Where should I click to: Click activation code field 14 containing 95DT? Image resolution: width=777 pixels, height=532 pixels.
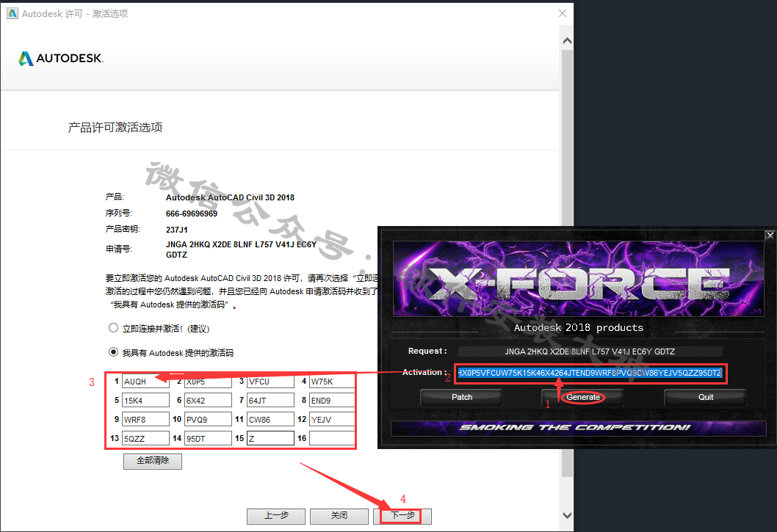208,438
